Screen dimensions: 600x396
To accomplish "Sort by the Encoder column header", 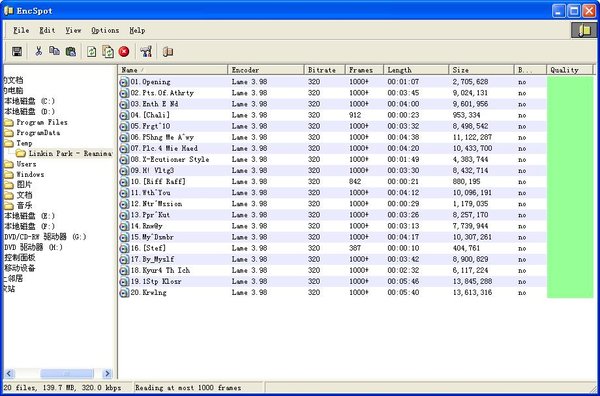I will (x=266, y=70).
